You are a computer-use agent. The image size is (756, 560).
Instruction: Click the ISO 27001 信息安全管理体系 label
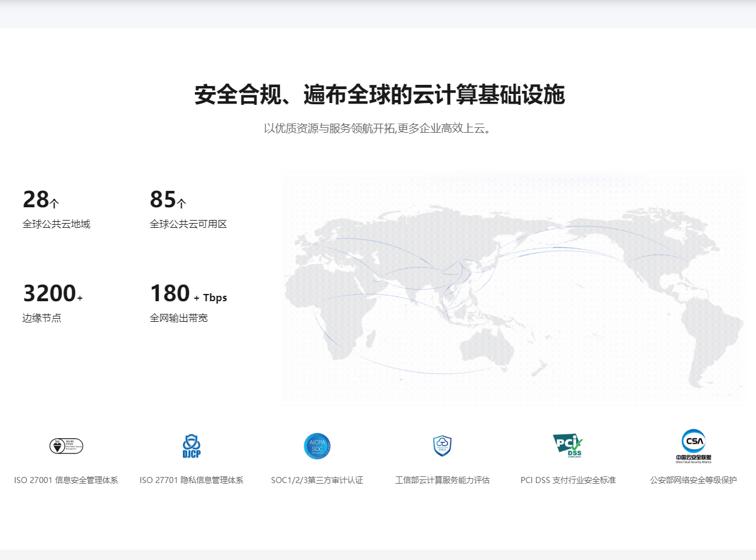(x=66, y=480)
